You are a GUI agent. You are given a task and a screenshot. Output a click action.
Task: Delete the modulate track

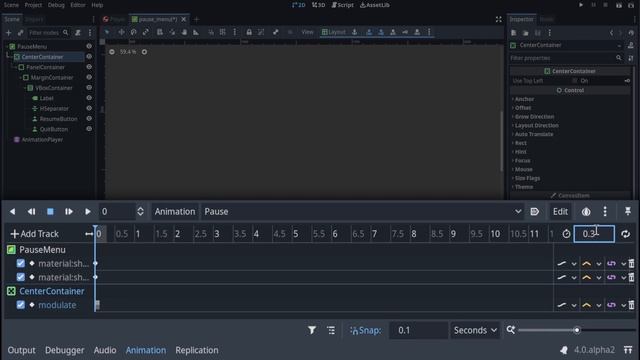pos(631,305)
